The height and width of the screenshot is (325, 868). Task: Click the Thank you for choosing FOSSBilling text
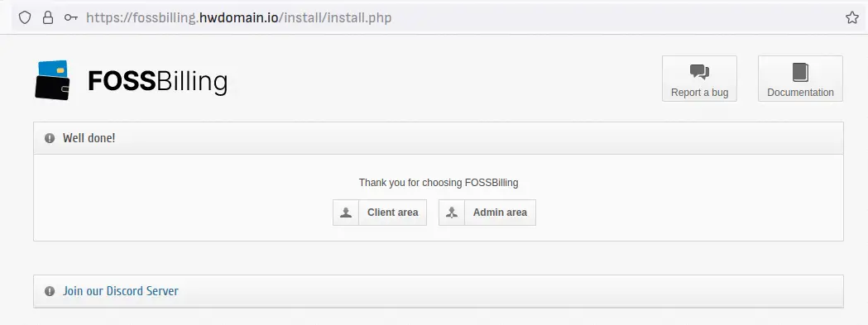pos(439,183)
